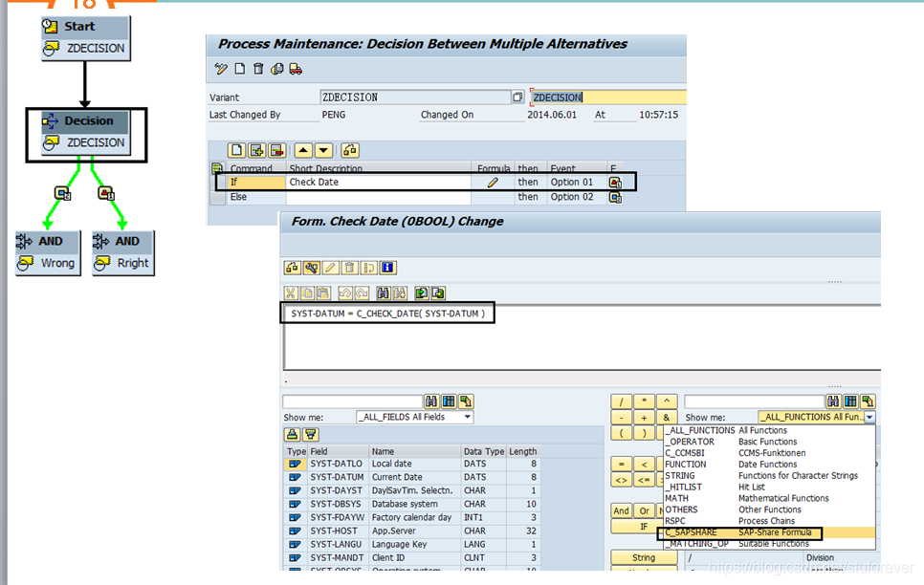Click the equals '=' operator button
The width and height of the screenshot is (924, 585).
click(621, 465)
